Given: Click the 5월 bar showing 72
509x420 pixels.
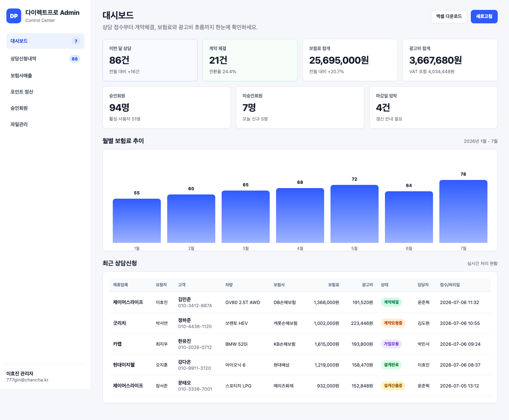Looking at the screenshot, I should click(x=354, y=214).
